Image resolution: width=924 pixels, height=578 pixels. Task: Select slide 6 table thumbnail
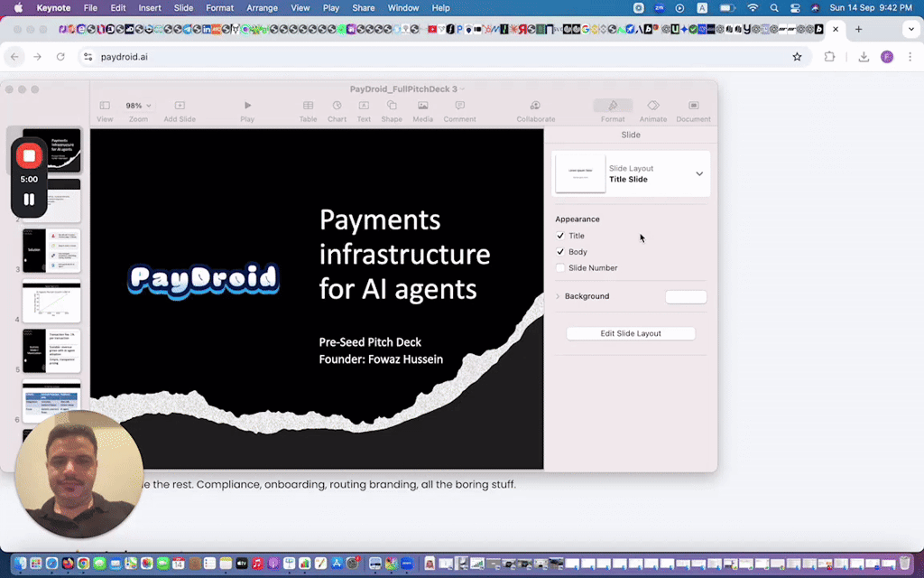click(51, 401)
